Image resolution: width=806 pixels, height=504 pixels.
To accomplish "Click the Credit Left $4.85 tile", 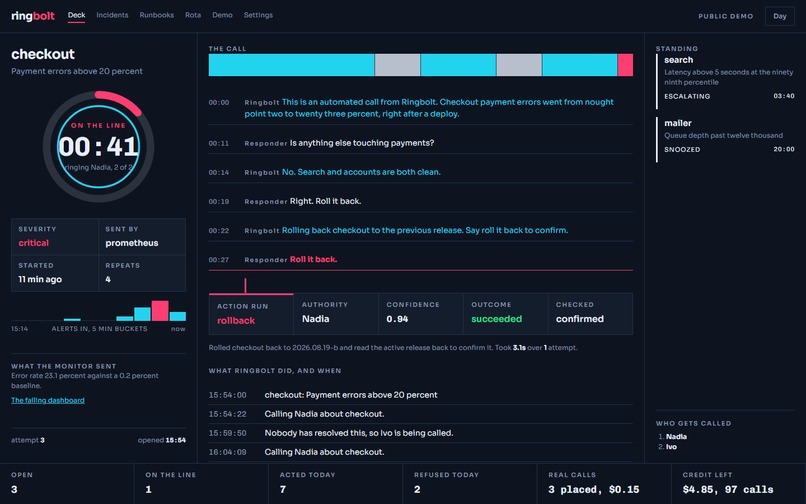I will [x=739, y=484].
